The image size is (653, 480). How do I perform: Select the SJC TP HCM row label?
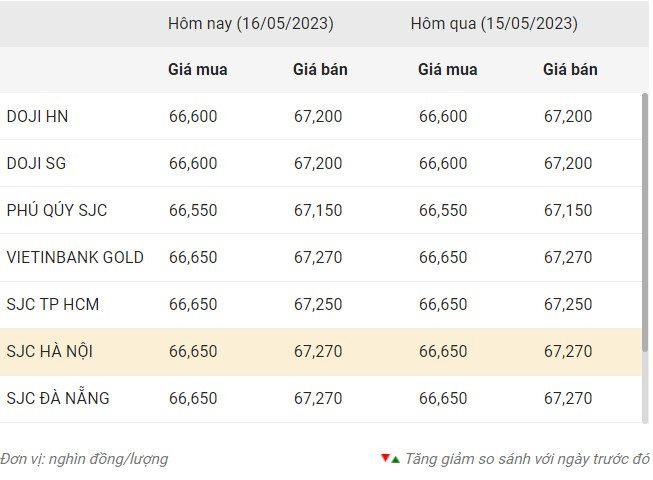[53, 305]
